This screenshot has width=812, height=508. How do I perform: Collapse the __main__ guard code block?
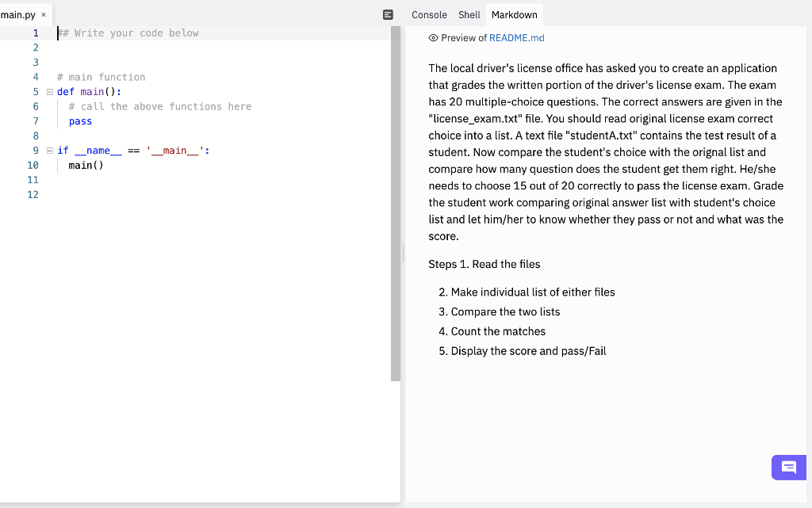tap(49, 150)
